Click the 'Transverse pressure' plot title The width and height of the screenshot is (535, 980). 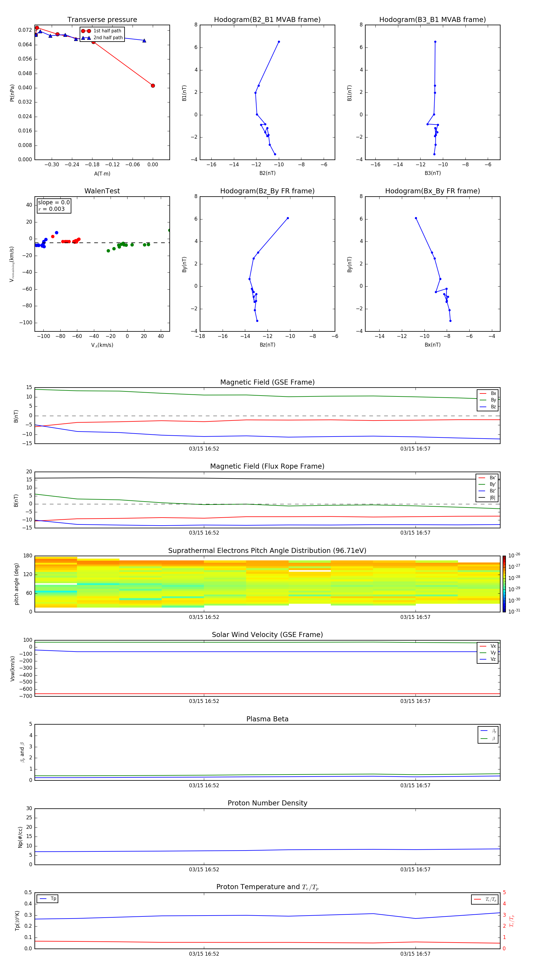coord(102,20)
